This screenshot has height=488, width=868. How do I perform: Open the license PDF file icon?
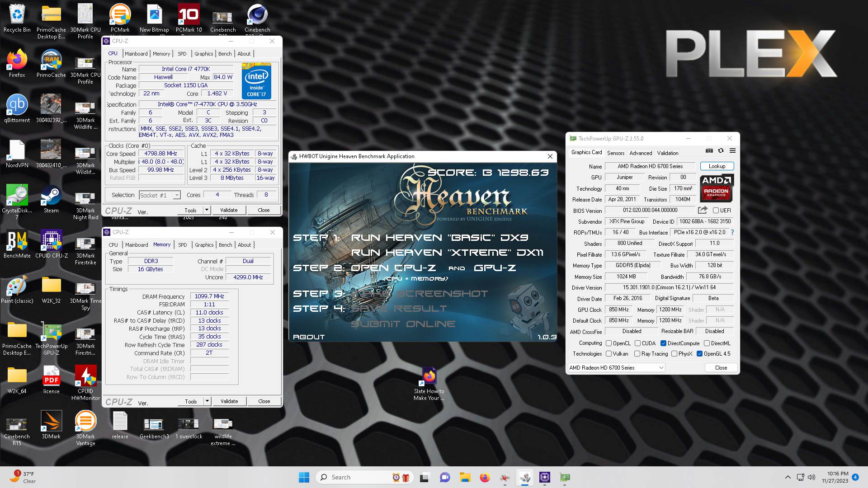pyautogui.click(x=51, y=380)
